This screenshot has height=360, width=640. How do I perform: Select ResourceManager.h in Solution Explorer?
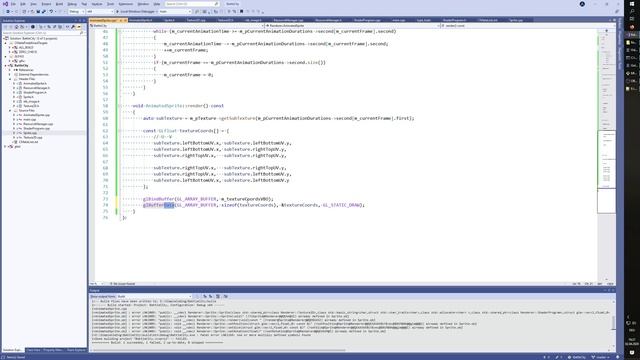click(x=36, y=88)
